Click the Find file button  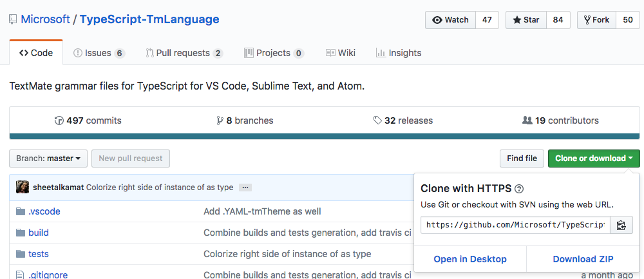pyautogui.click(x=522, y=159)
